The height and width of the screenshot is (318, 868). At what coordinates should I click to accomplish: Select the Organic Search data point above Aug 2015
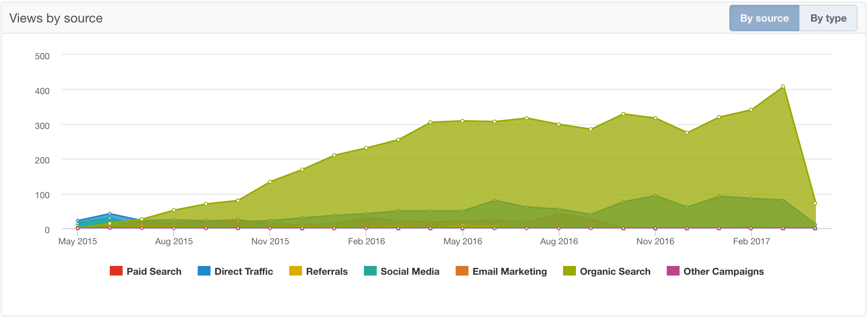pyautogui.click(x=174, y=210)
